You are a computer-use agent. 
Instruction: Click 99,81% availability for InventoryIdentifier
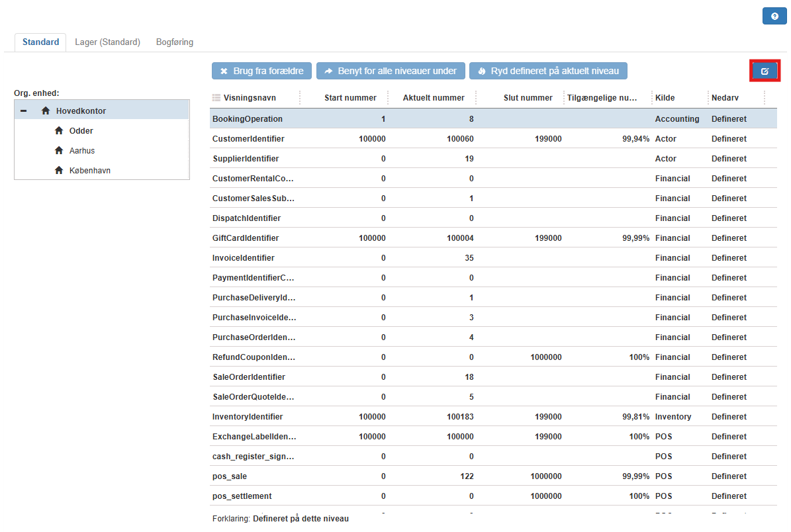(635, 416)
